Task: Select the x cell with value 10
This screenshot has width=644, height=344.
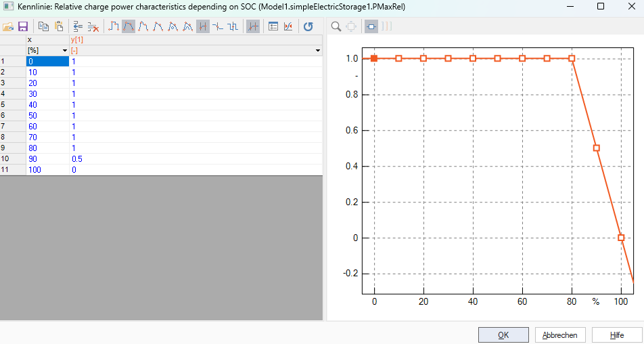Action: (47, 72)
